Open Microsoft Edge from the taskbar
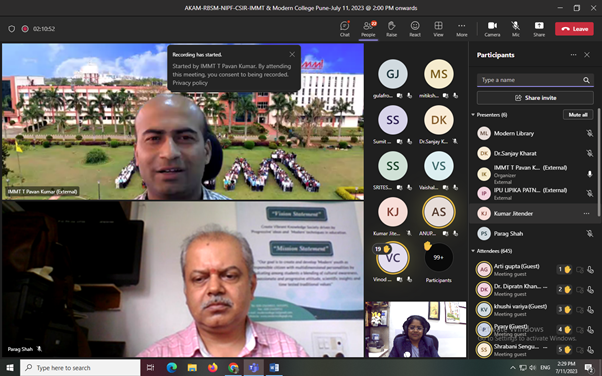The image size is (602, 376). (x=172, y=368)
